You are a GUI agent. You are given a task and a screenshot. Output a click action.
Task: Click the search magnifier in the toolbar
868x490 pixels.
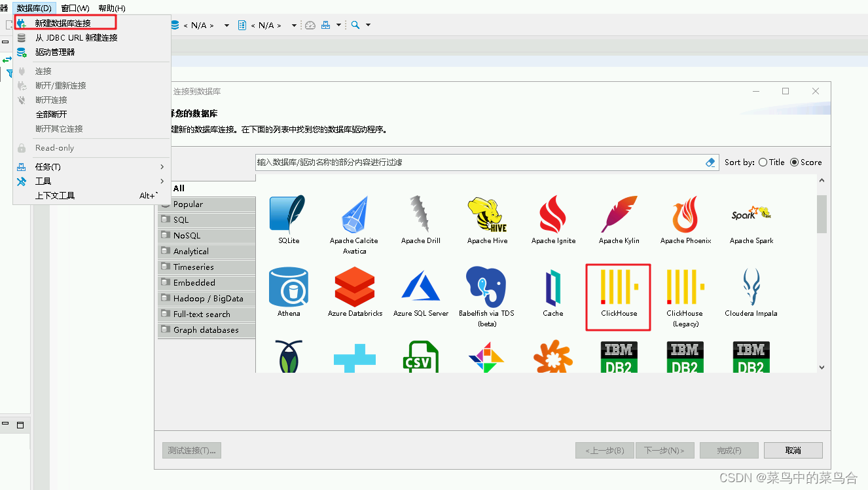(355, 25)
